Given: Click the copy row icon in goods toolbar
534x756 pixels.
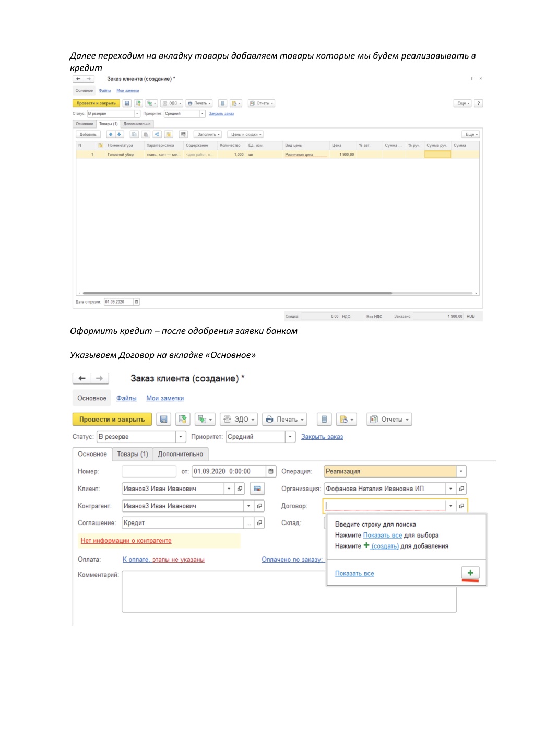Looking at the screenshot, I should pos(134,134).
